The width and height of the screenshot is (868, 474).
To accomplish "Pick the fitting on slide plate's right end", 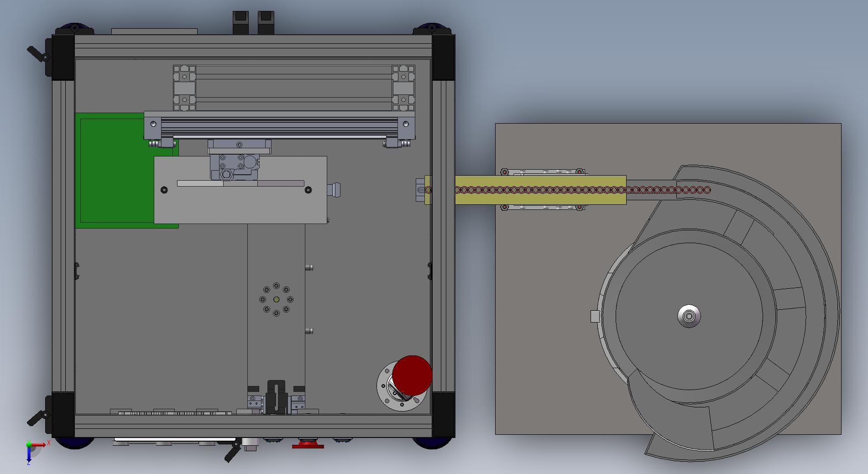I will 334,189.
